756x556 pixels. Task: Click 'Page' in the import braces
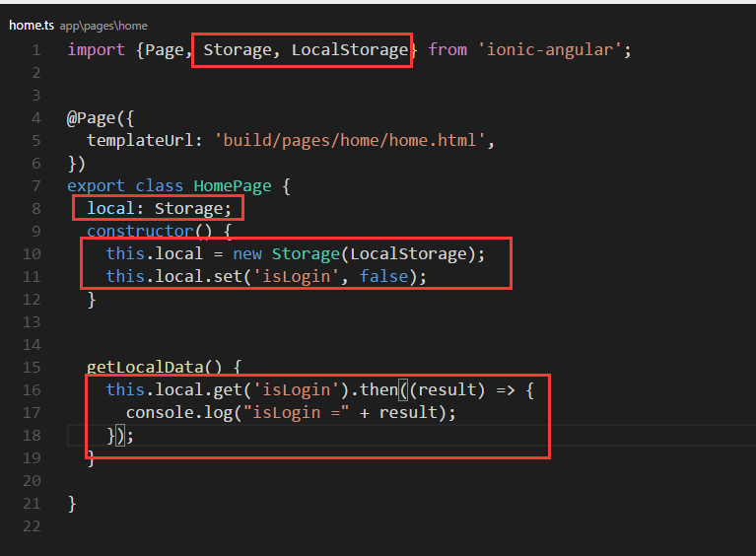[165, 49]
